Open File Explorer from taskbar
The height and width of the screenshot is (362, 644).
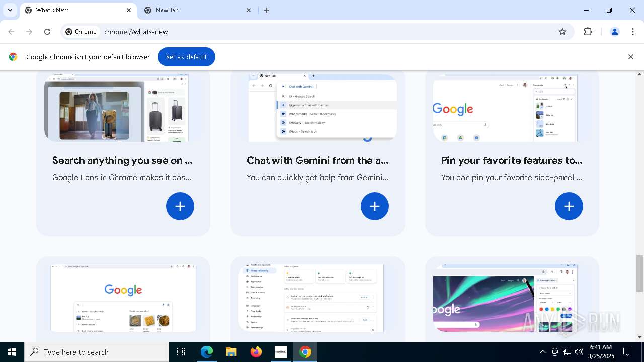[231, 352]
